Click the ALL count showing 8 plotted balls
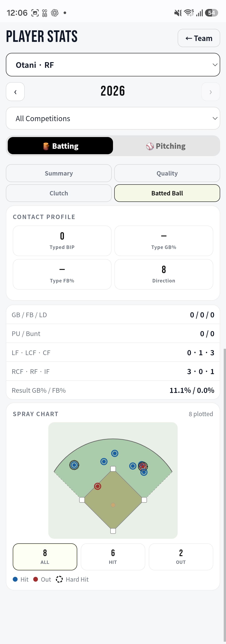The image size is (226, 644). click(45, 557)
